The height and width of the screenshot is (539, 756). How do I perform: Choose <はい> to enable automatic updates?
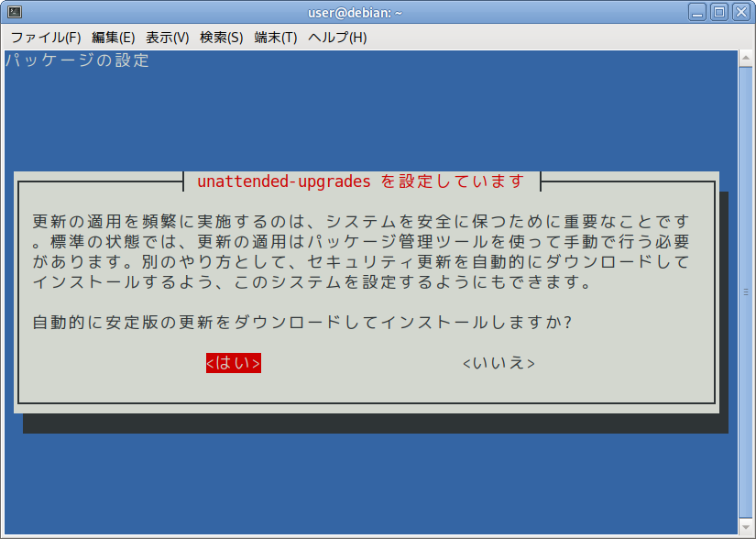point(234,363)
